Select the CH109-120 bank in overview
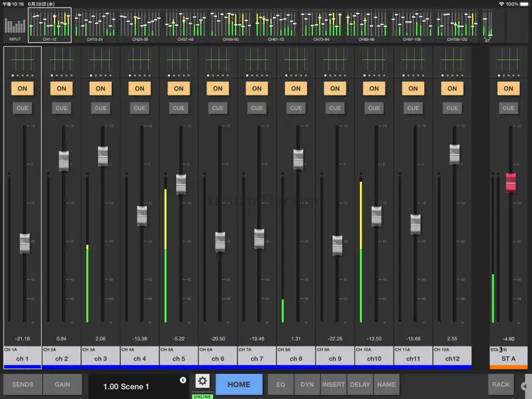The width and height of the screenshot is (532, 399). click(x=457, y=25)
